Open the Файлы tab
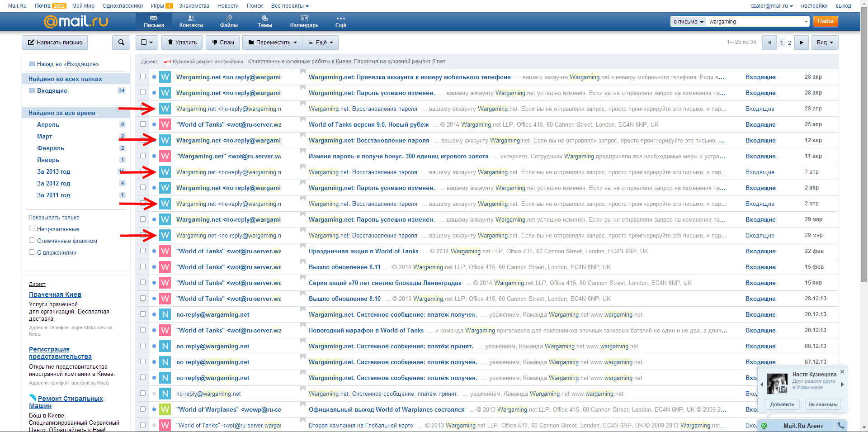This screenshot has width=868, height=432. point(229,22)
